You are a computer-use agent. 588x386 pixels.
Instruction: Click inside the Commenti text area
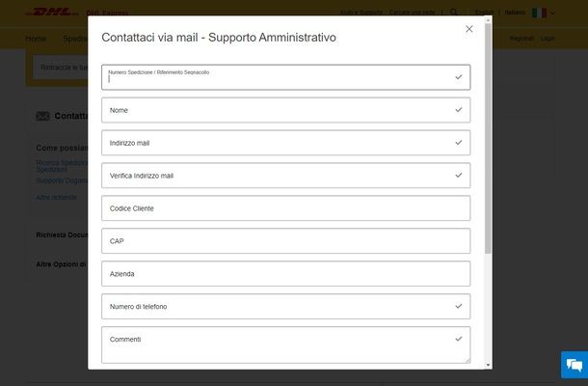(285, 345)
